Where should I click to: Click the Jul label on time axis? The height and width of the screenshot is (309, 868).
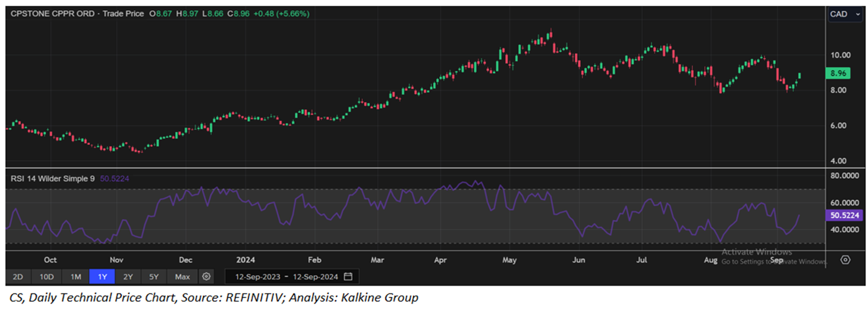642,260
